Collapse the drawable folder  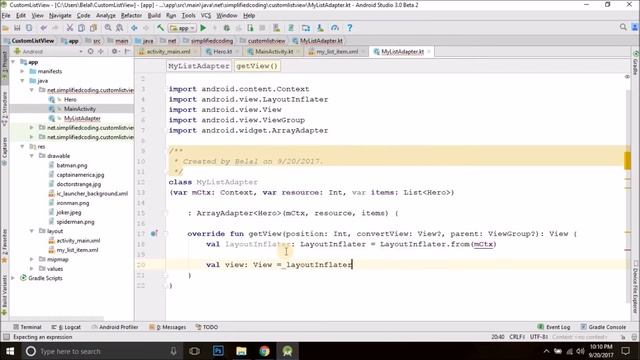click(x=32, y=156)
